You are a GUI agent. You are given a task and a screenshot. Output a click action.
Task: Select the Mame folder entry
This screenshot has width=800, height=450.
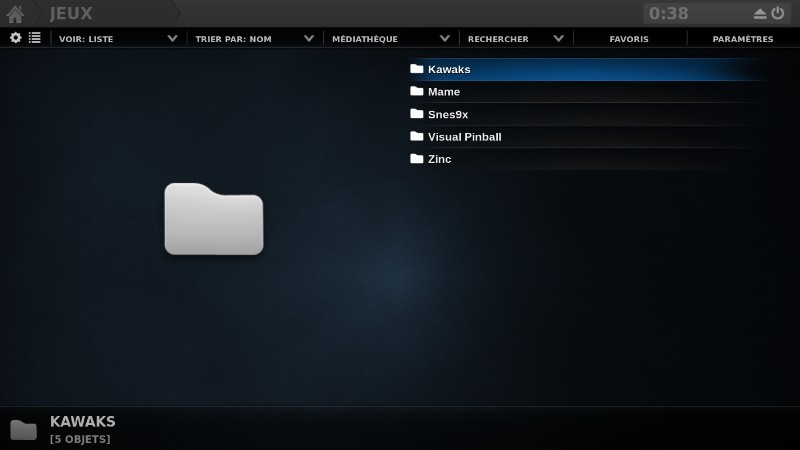pos(443,92)
